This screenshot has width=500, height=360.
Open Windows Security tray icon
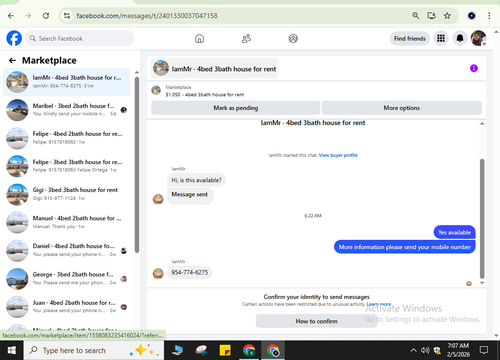[437, 350]
